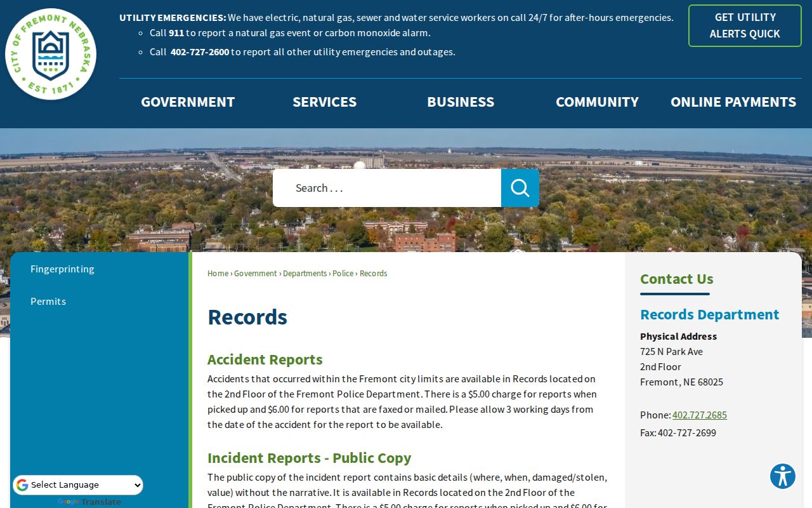Click the Incident Reports - Public Copy heading

(309, 458)
